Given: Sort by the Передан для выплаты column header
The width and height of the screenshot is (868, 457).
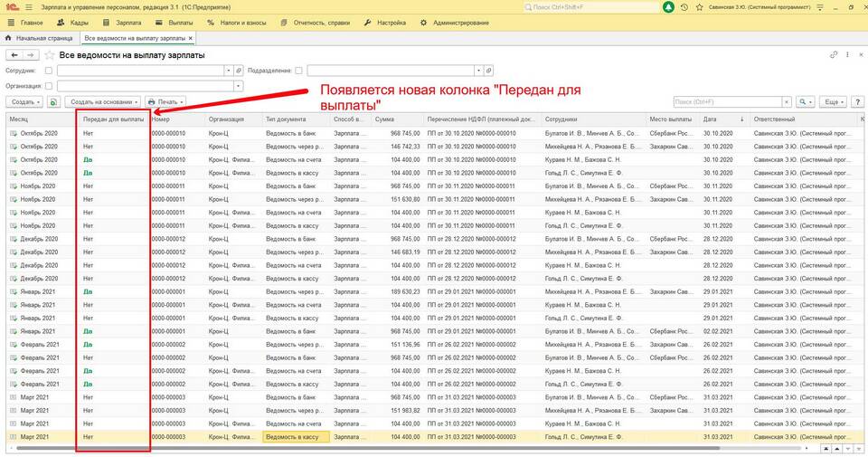Looking at the screenshot, I should click(x=113, y=119).
